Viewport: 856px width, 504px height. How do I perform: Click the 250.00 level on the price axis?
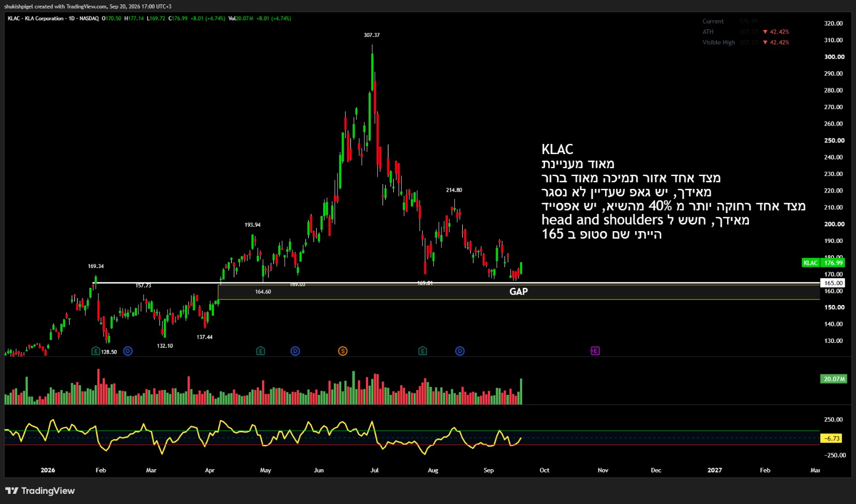pyautogui.click(x=834, y=141)
